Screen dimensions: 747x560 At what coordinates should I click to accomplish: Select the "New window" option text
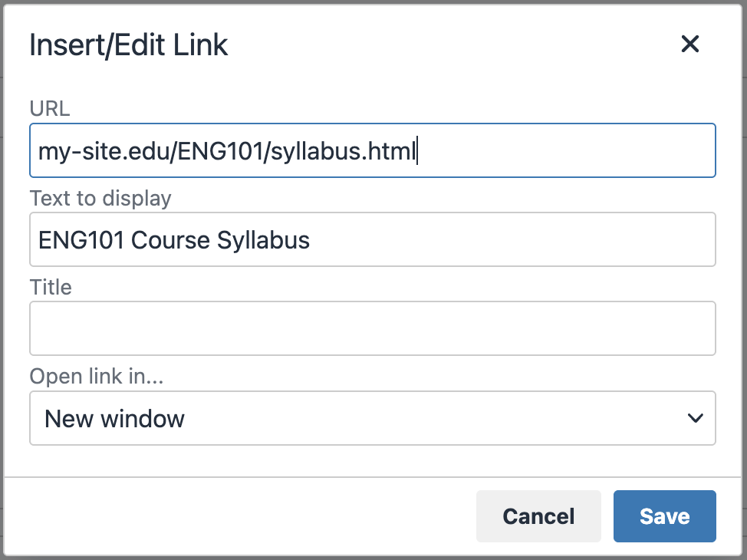pos(115,418)
